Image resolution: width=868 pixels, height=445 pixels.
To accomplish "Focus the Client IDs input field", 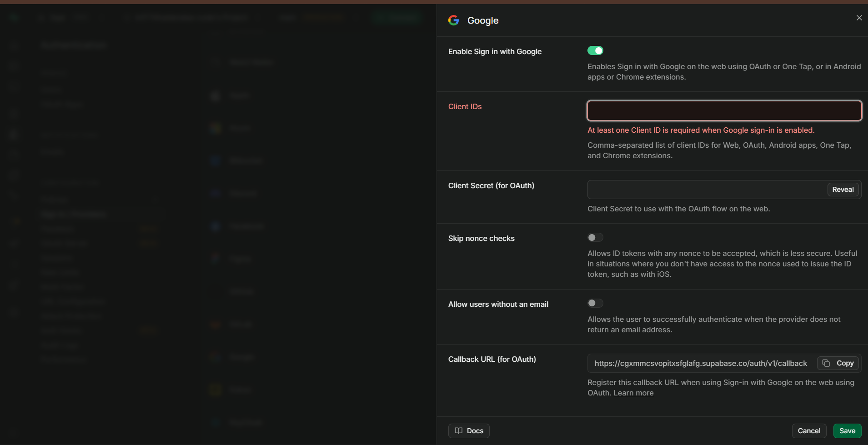I will click(724, 111).
